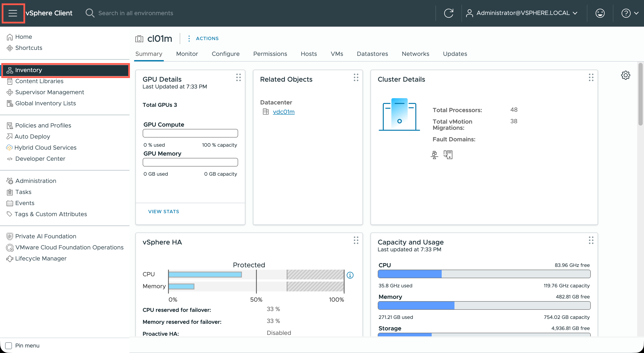Screen dimensions: 644x353
Task: Click the vSphere HA info icon
Action: tap(350, 275)
